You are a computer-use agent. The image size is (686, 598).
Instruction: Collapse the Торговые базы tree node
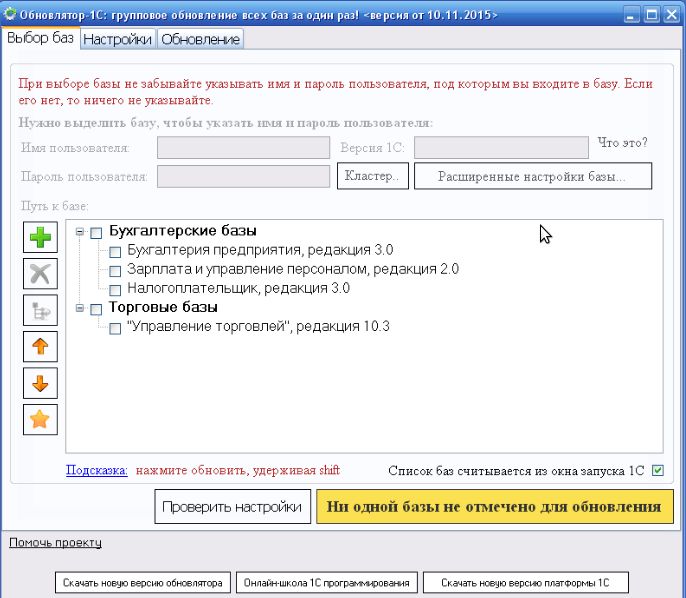pos(80,308)
